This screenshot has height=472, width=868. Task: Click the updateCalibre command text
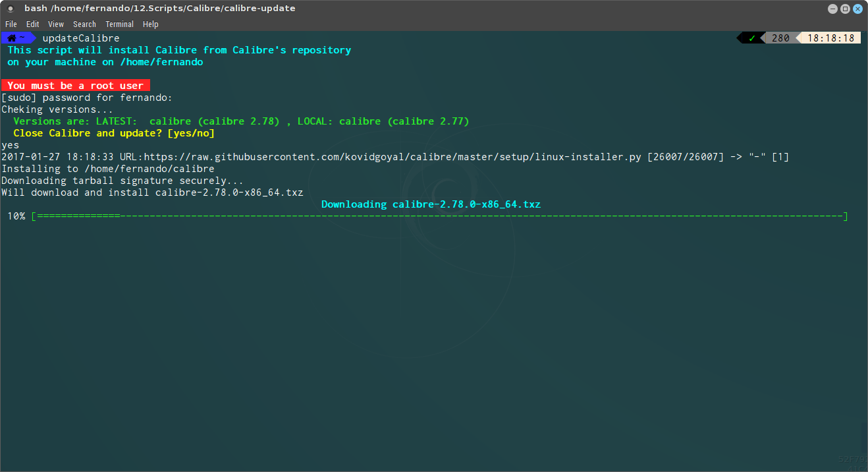[x=81, y=38]
